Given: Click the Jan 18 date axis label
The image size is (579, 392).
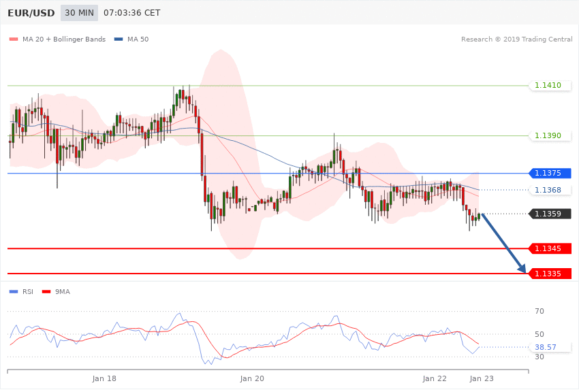Looking at the screenshot, I should pos(104,378).
